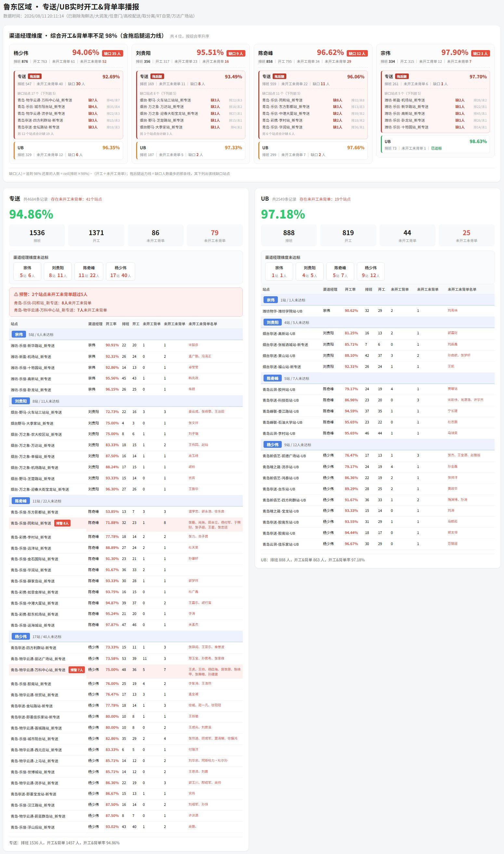Click 青岛-乐信-东方影都站_新专送 in the 专送 table

click(35, 512)
